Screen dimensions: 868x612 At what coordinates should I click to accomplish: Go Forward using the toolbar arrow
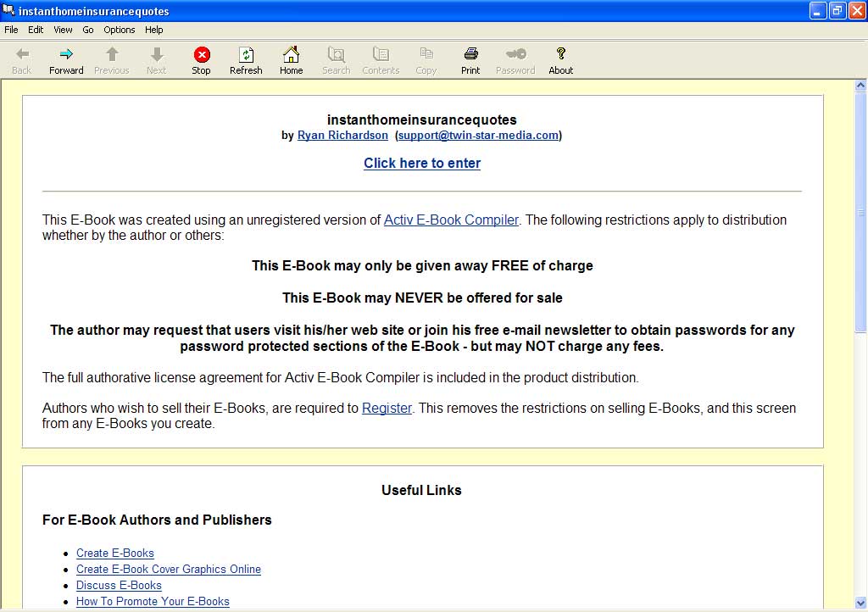click(66, 54)
